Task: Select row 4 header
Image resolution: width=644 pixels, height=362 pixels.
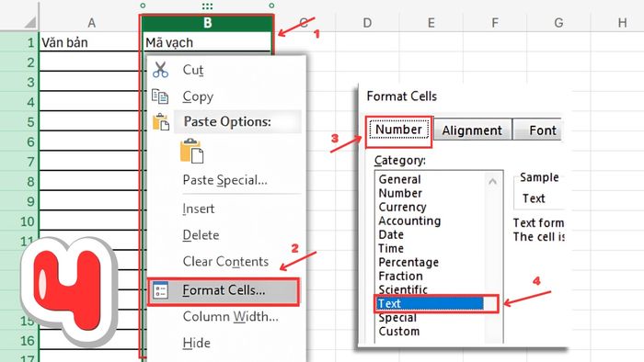Action: (19, 102)
